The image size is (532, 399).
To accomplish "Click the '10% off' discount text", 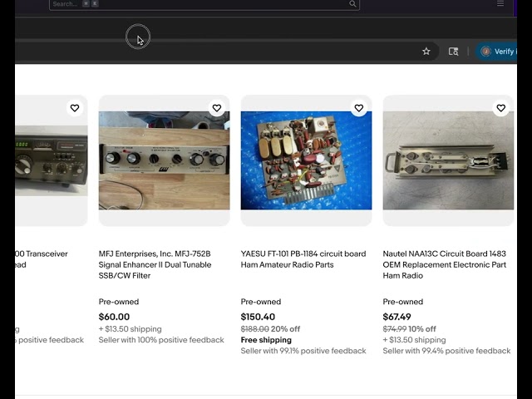I will [x=422, y=329].
